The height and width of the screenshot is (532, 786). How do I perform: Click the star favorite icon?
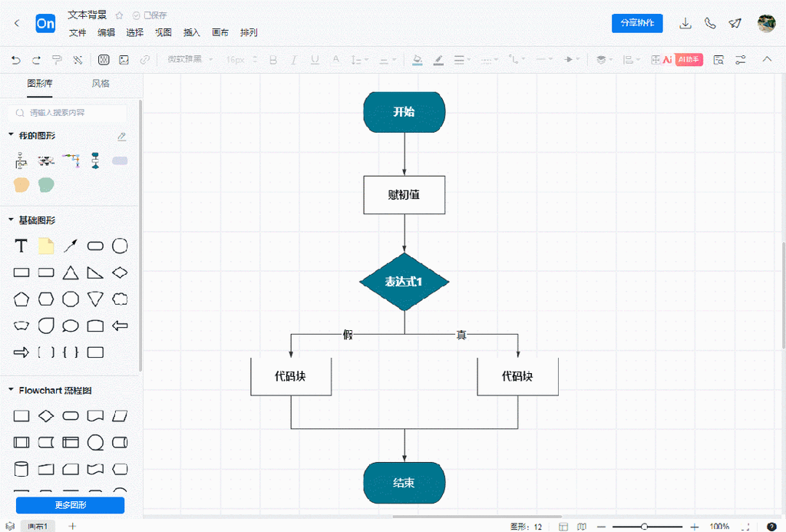tap(119, 15)
